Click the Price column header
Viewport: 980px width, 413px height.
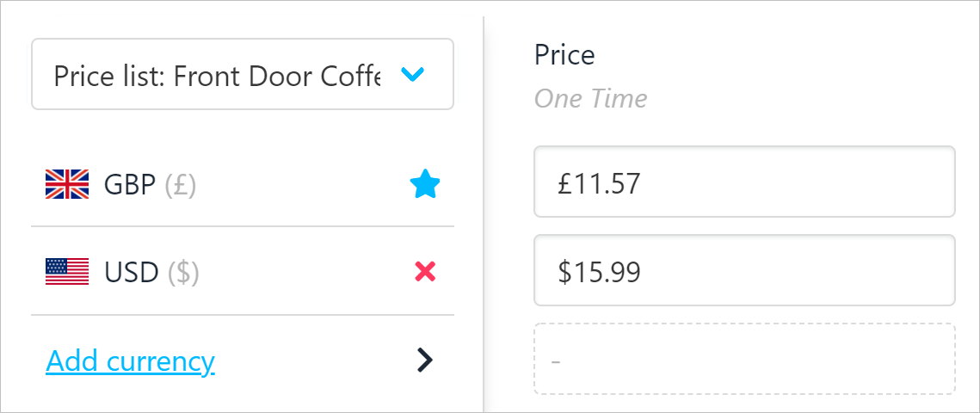pyautogui.click(x=564, y=55)
